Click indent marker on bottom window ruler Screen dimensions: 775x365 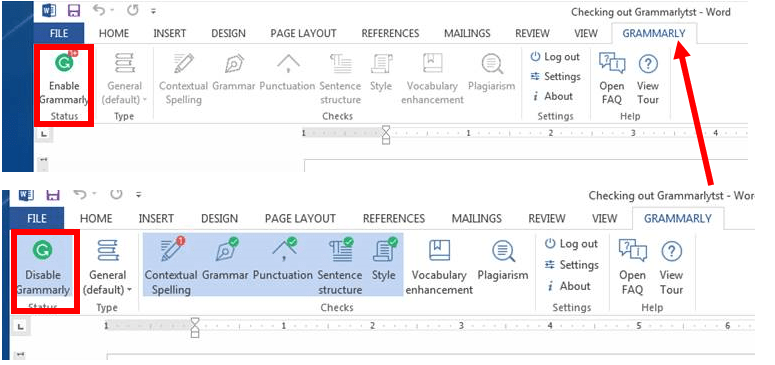[x=195, y=327]
